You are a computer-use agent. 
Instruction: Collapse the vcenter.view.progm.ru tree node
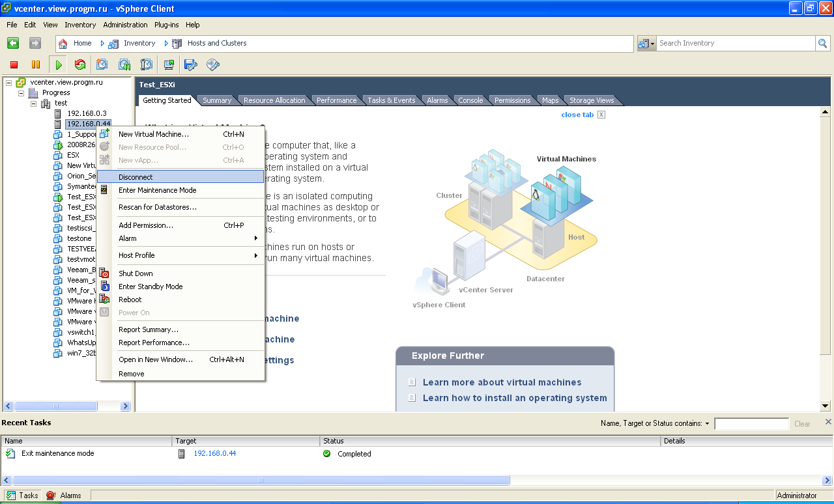click(x=9, y=82)
